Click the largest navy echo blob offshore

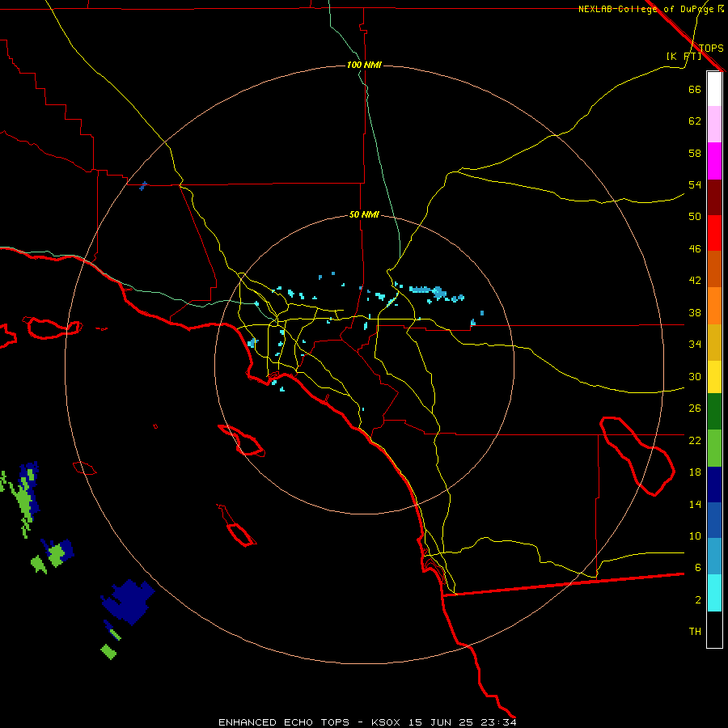[x=128, y=602]
